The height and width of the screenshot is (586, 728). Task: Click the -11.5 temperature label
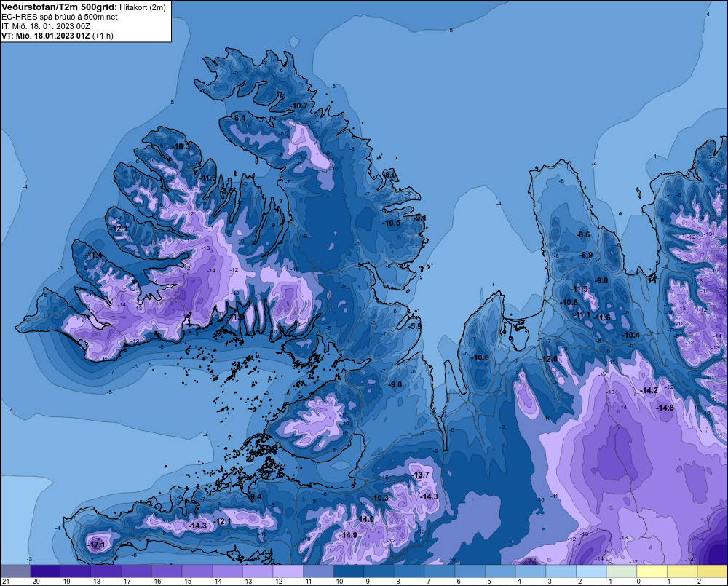point(579,289)
